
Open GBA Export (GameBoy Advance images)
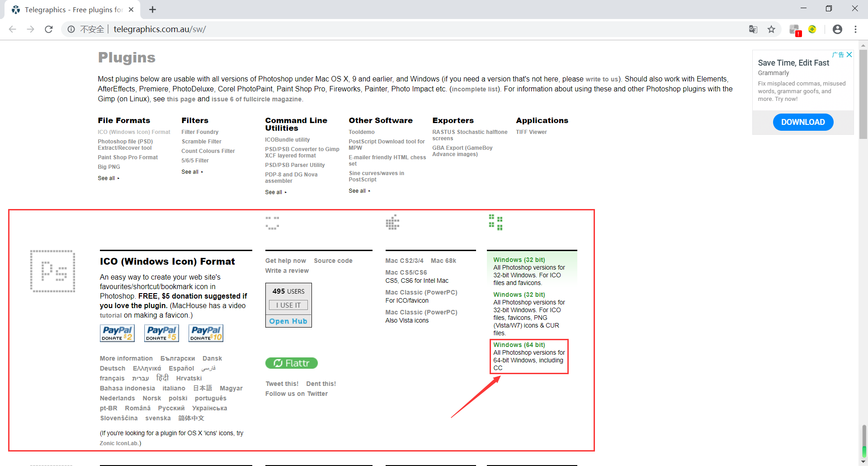coord(462,151)
